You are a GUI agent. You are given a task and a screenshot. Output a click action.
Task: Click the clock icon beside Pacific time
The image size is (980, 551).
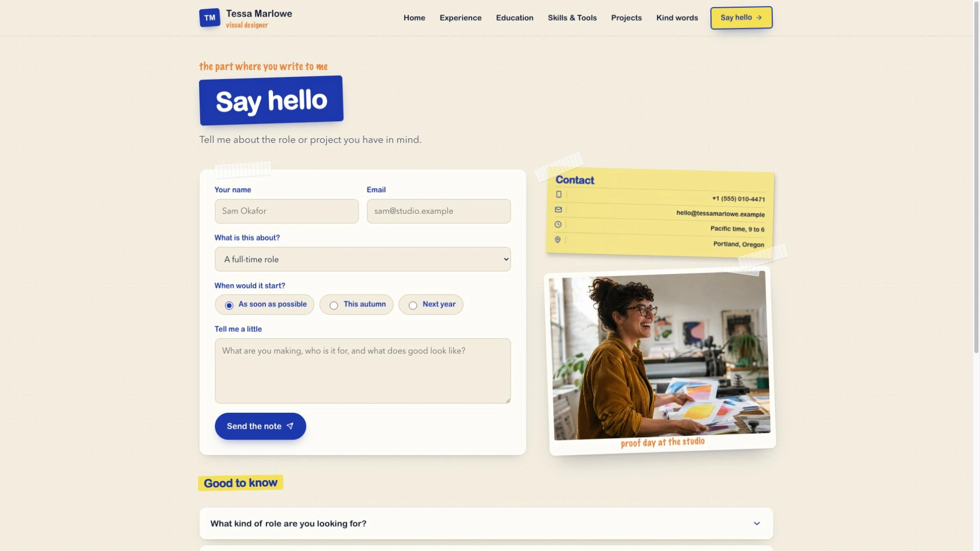(x=558, y=225)
